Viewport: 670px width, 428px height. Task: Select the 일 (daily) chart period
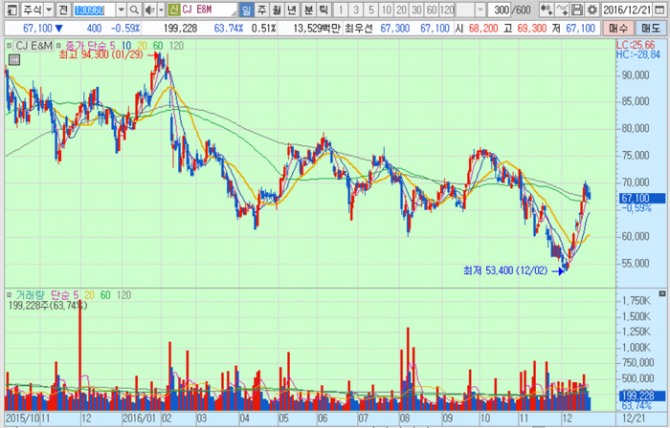click(247, 10)
